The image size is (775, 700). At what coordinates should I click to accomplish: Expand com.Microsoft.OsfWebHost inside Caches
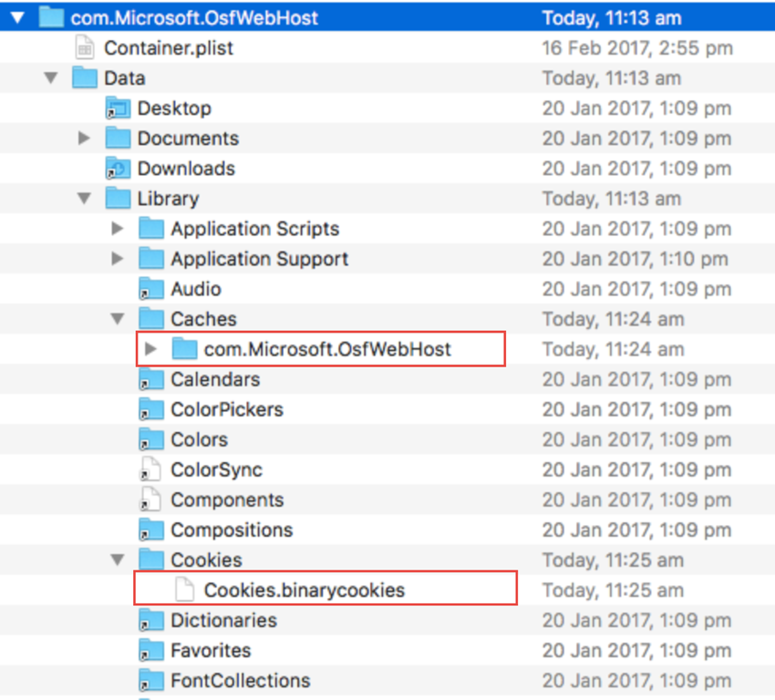coord(151,349)
